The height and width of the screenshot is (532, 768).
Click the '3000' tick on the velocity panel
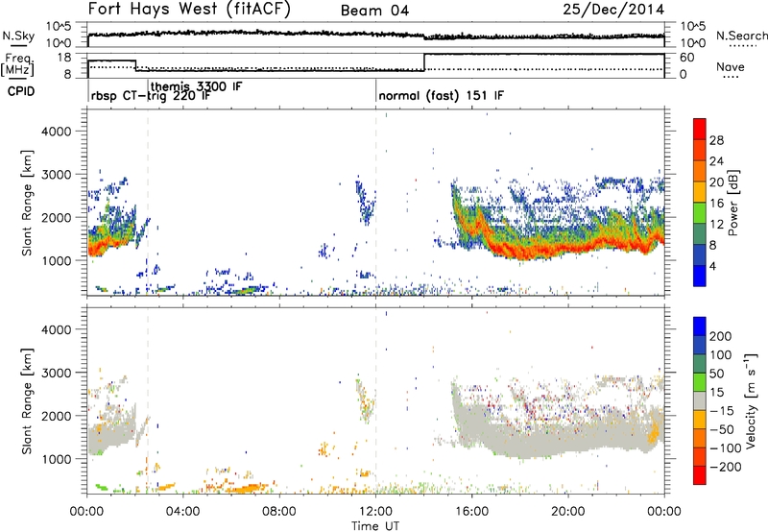pyautogui.click(x=56, y=373)
